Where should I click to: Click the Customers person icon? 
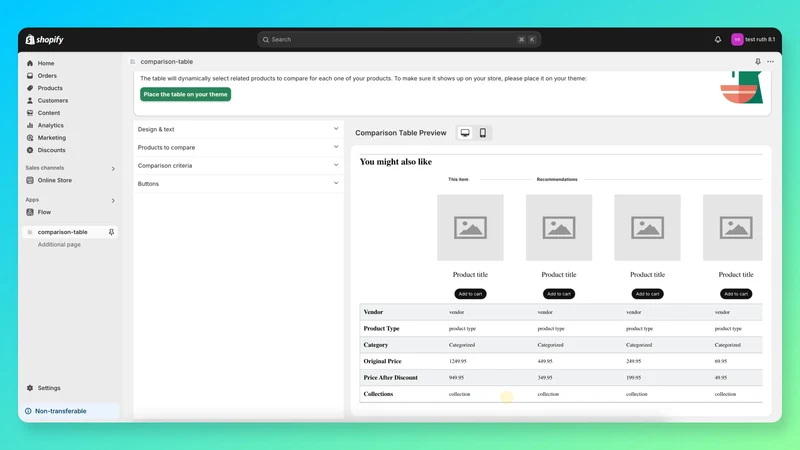(30, 101)
